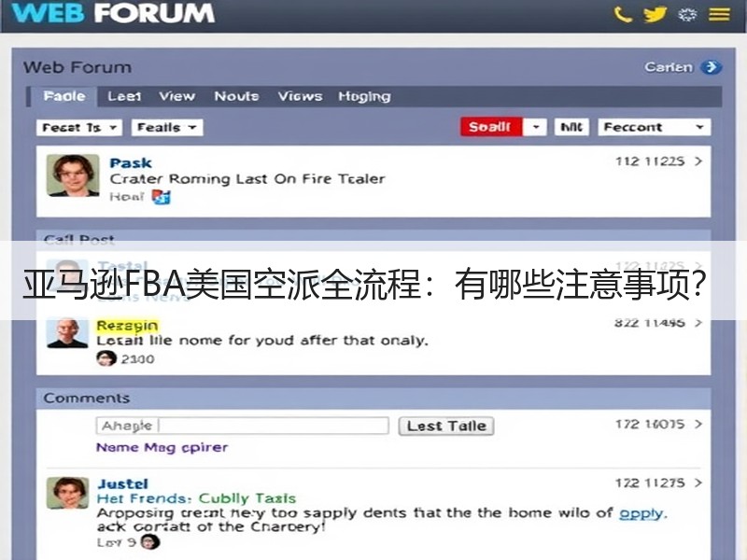Expand chevron on Justel comment row
Viewport: 747px width, 560px height.
(698, 483)
